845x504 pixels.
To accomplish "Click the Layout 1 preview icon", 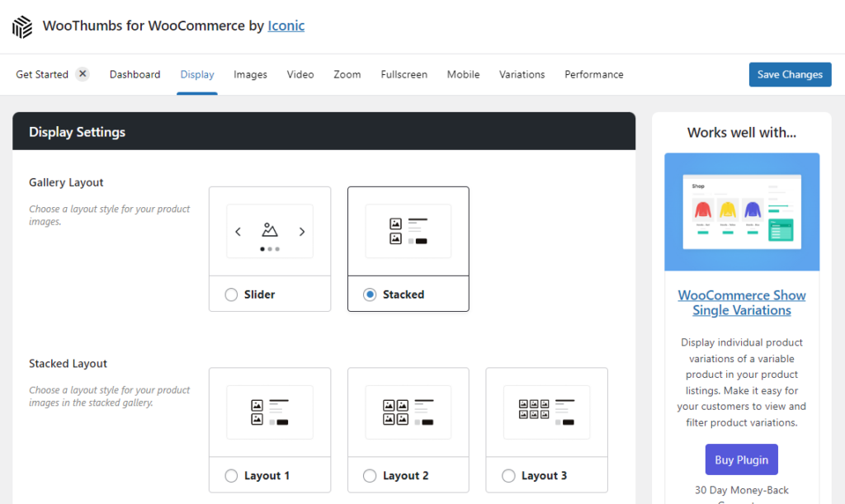I will click(270, 412).
